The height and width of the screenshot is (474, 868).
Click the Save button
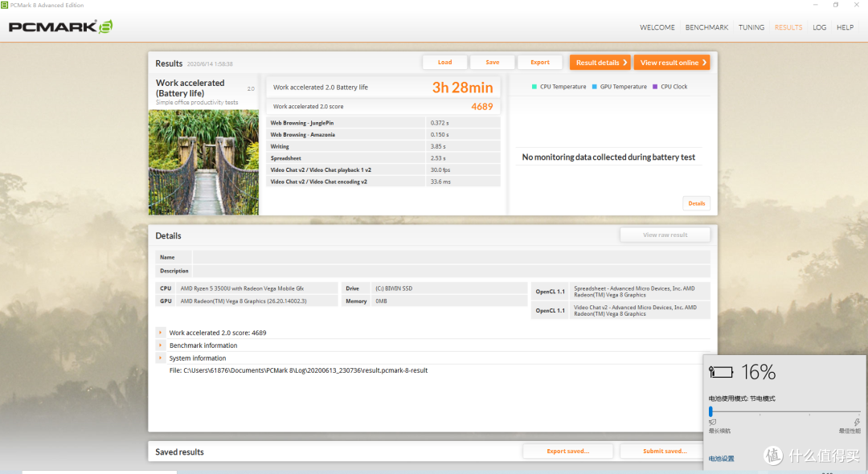tap(493, 63)
